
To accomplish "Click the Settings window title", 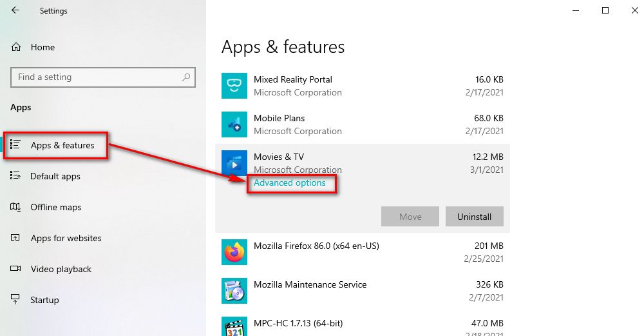I will pos(53,11).
